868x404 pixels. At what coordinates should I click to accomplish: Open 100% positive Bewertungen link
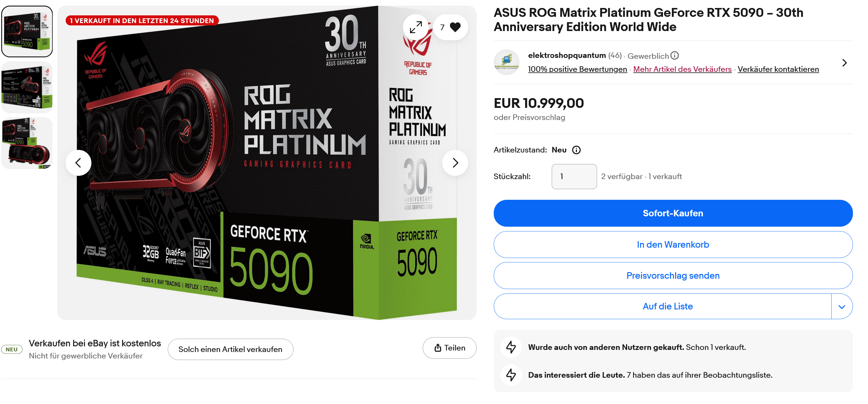click(577, 69)
